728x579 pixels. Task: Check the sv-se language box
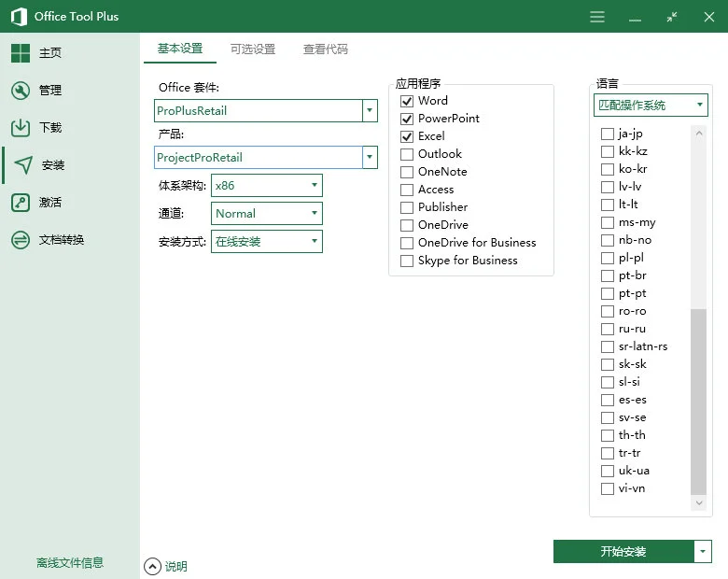click(608, 417)
